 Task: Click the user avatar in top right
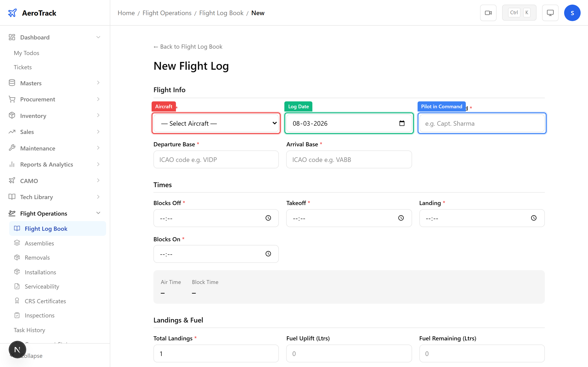pos(572,13)
